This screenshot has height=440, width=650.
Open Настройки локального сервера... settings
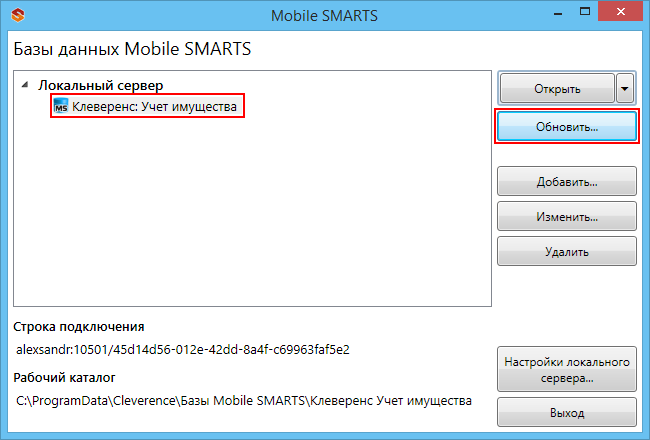coord(567,370)
